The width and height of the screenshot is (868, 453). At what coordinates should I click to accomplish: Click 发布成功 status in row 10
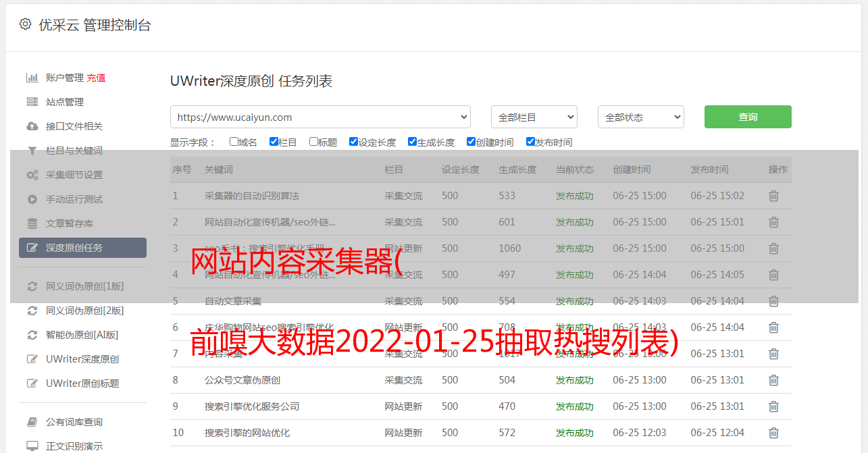click(575, 433)
